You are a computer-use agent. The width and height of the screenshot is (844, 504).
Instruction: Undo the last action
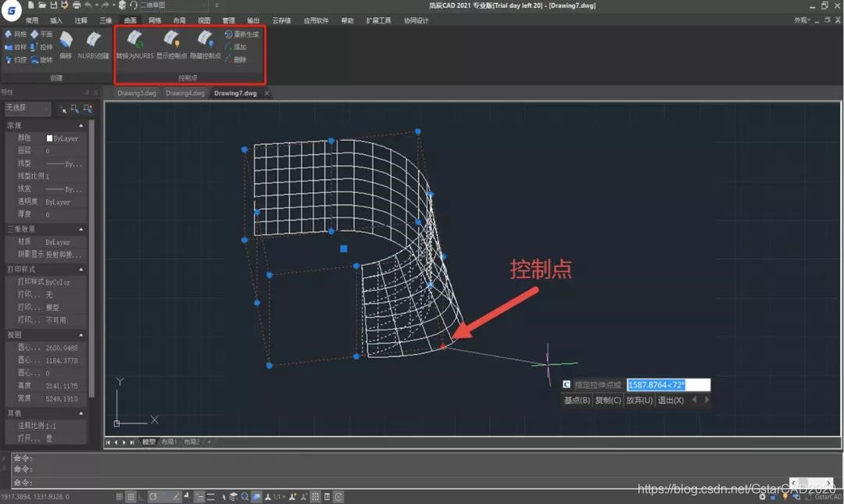[88, 5]
